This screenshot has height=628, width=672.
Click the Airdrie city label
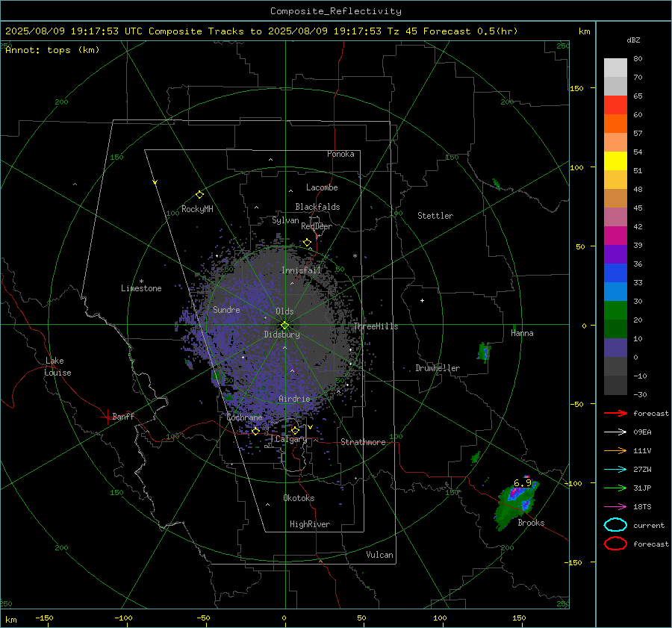pos(294,399)
